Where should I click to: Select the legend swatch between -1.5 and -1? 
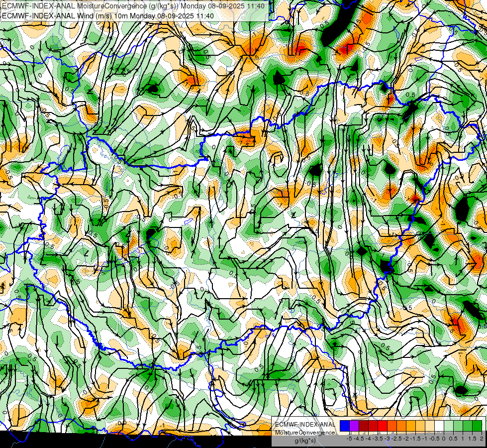coord(420,426)
